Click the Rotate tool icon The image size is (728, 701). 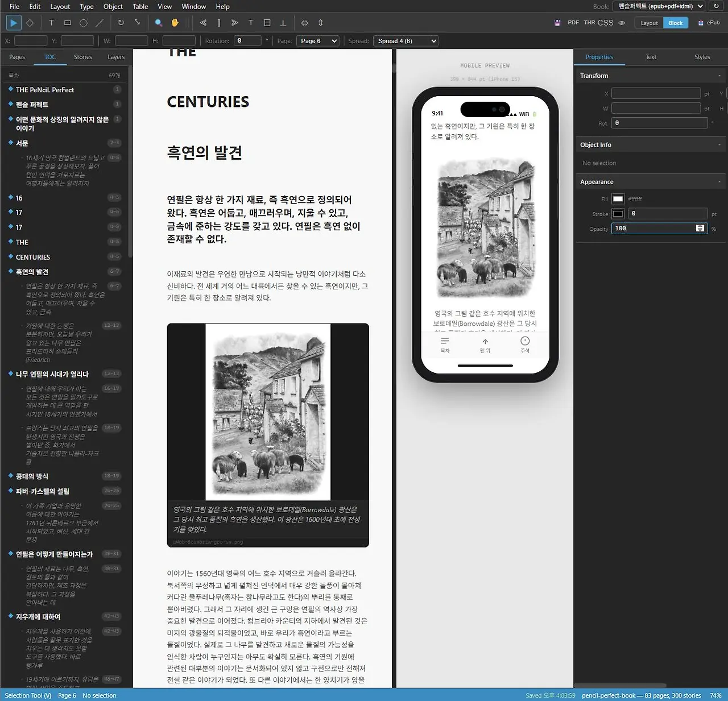121,23
